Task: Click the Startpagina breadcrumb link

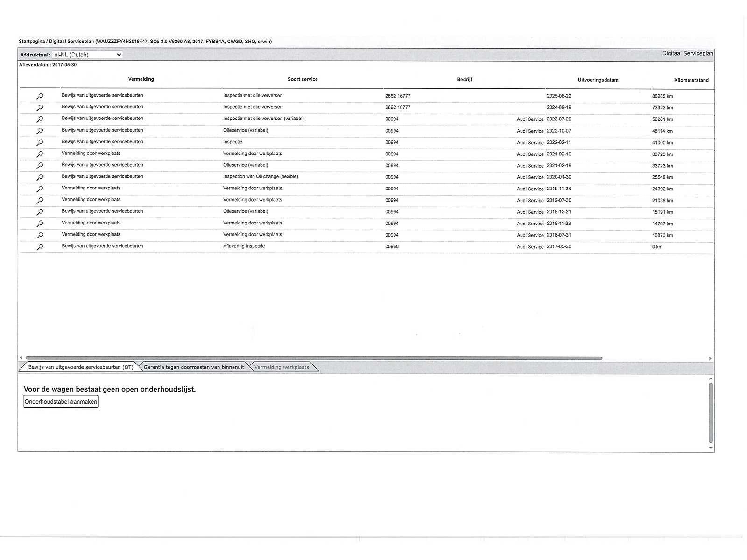Action: point(32,42)
